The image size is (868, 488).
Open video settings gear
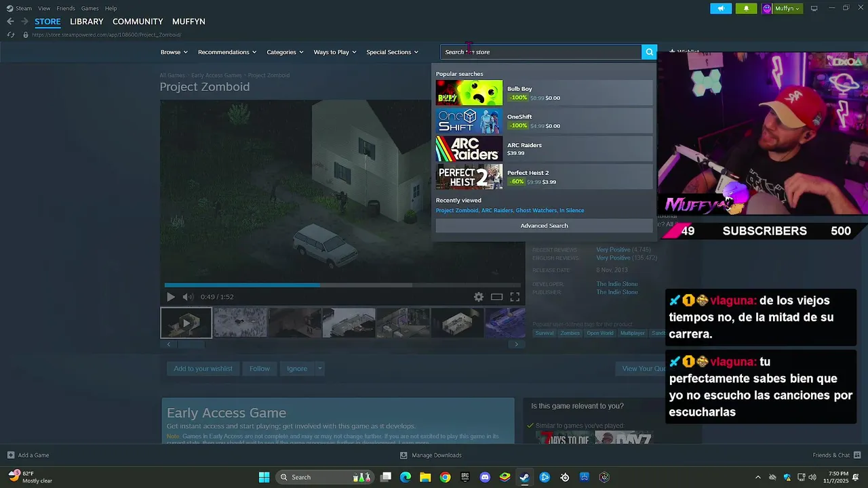click(x=479, y=297)
